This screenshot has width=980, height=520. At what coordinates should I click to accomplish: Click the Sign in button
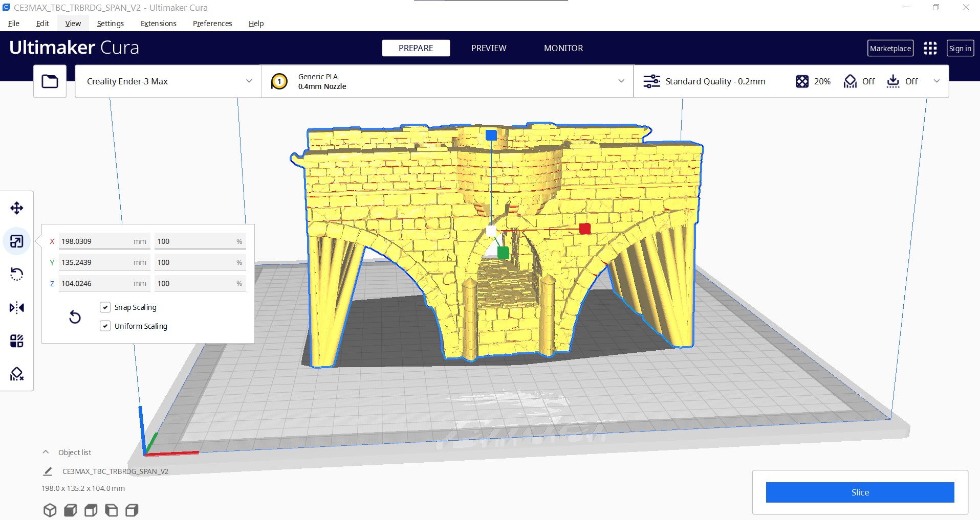pos(960,48)
